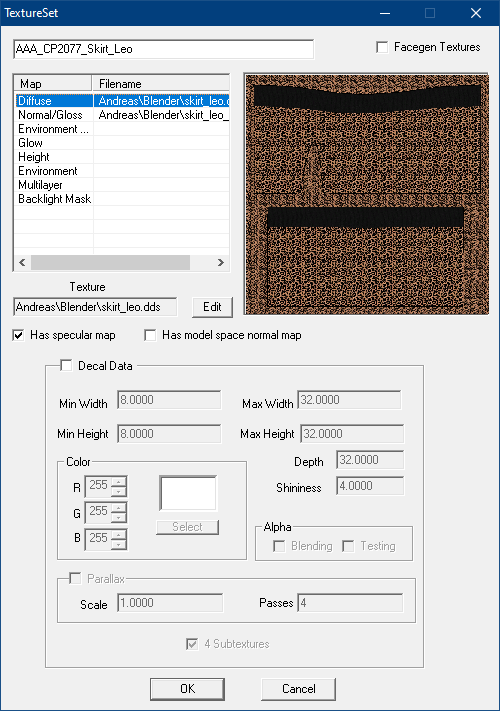The width and height of the screenshot is (500, 711).
Task: Close the TextureSet dialog
Action: (476, 13)
